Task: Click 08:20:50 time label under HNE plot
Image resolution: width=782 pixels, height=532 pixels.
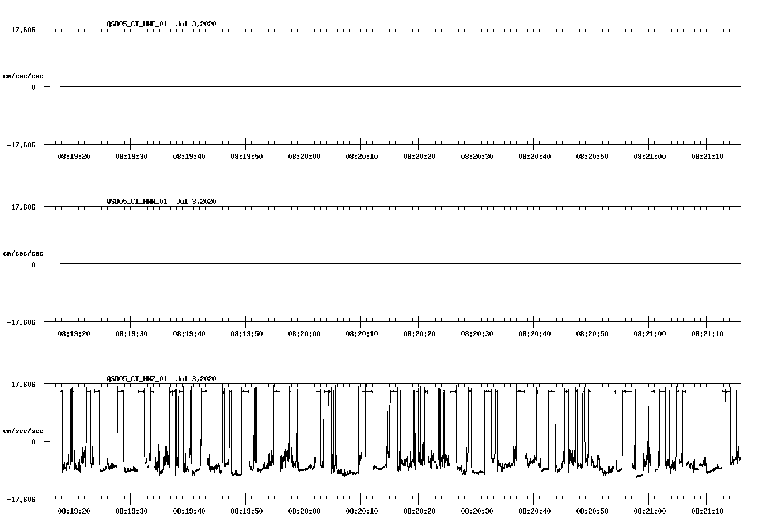Action: coord(592,156)
